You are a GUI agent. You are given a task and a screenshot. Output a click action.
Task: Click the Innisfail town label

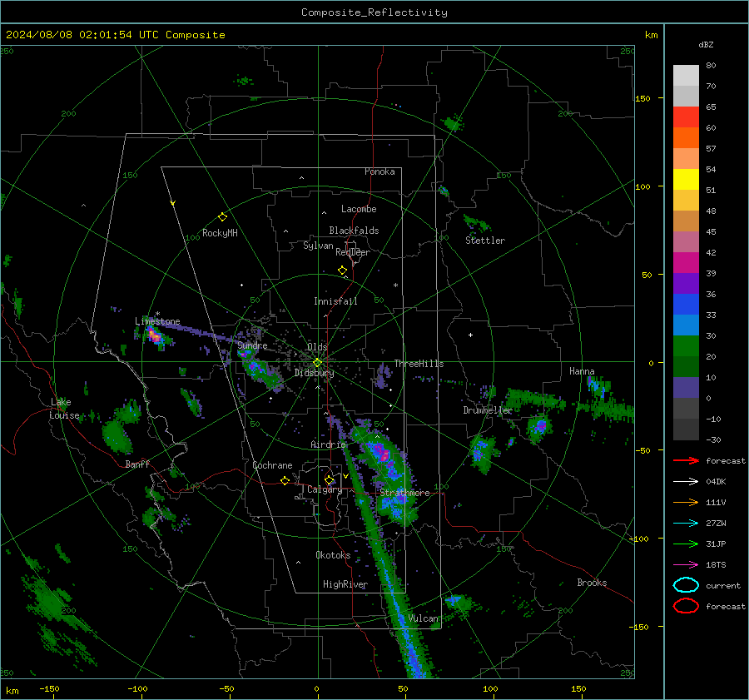[335, 301]
